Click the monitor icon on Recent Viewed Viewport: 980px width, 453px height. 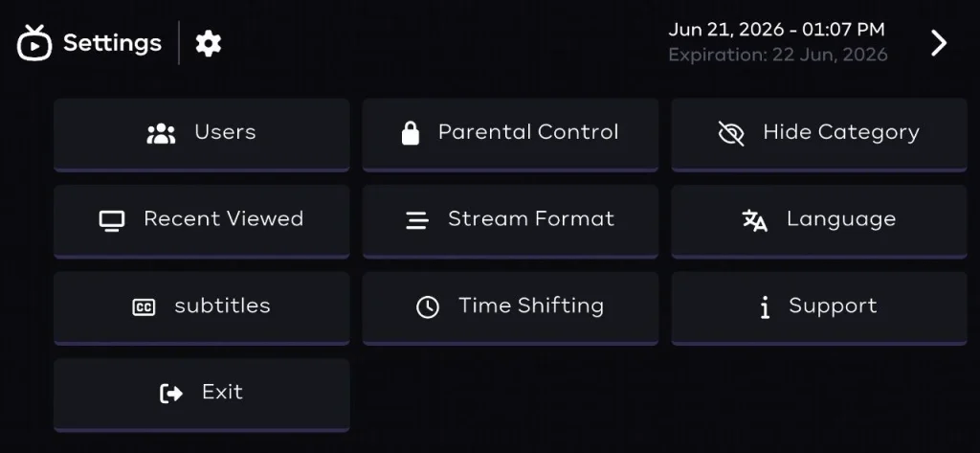[112, 220]
